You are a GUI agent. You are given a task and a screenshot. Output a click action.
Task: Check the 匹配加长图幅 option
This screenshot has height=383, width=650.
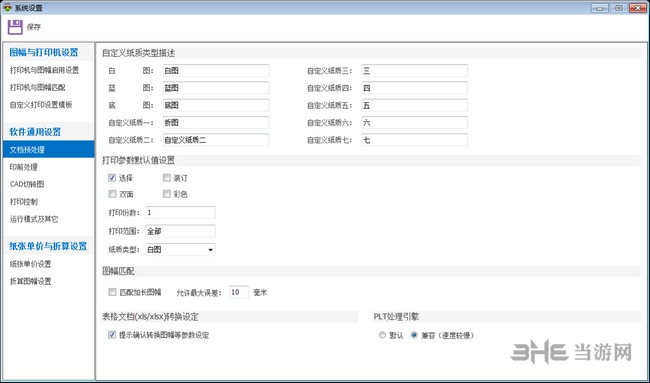click(x=112, y=292)
